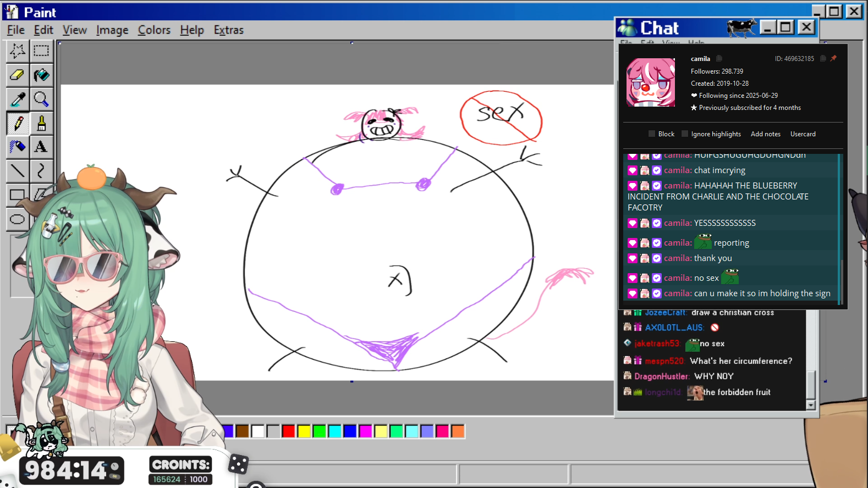
Task: Choose the Fill With Color bucket tool
Action: click(41, 75)
